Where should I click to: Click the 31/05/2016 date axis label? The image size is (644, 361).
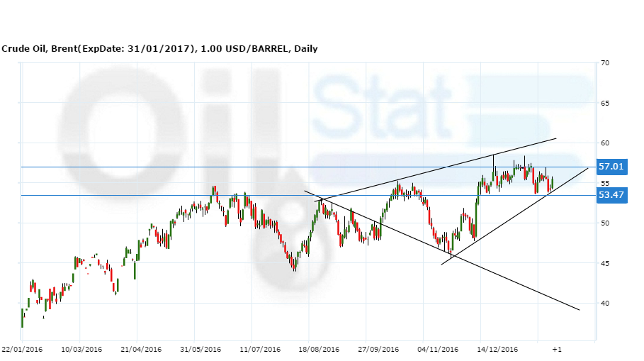click(x=200, y=350)
